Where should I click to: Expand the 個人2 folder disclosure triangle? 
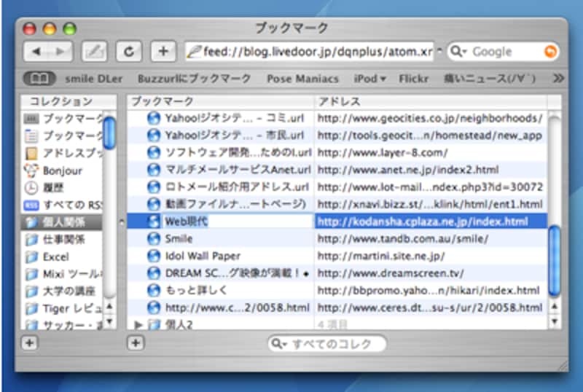coord(138,325)
